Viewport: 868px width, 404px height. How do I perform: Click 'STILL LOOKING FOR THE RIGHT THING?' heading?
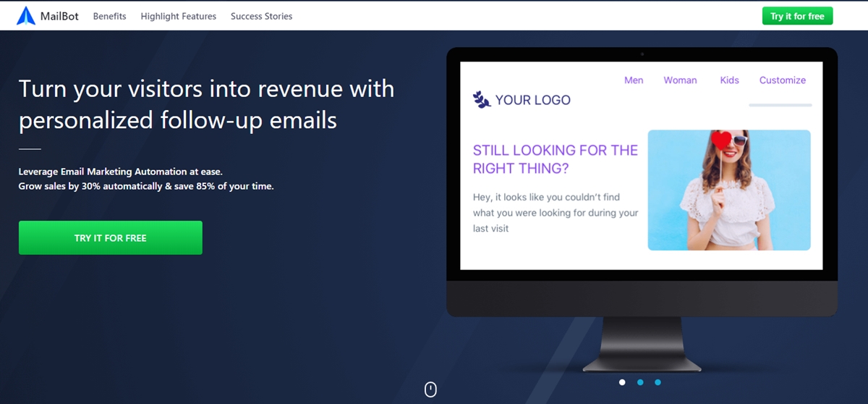coord(556,159)
